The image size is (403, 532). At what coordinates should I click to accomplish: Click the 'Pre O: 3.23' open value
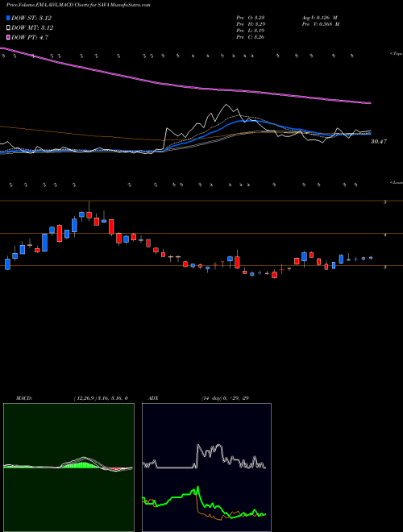[x=251, y=17]
